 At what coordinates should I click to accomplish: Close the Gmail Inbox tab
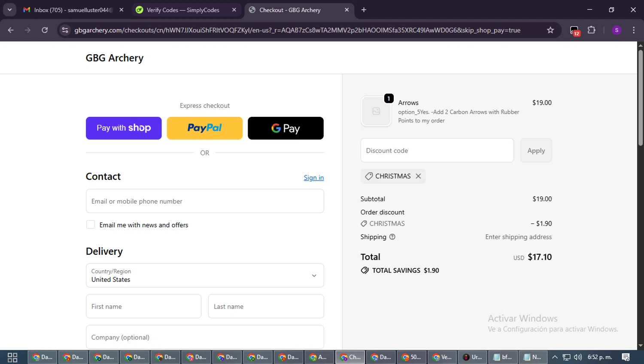pyautogui.click(x=122, y=10)
